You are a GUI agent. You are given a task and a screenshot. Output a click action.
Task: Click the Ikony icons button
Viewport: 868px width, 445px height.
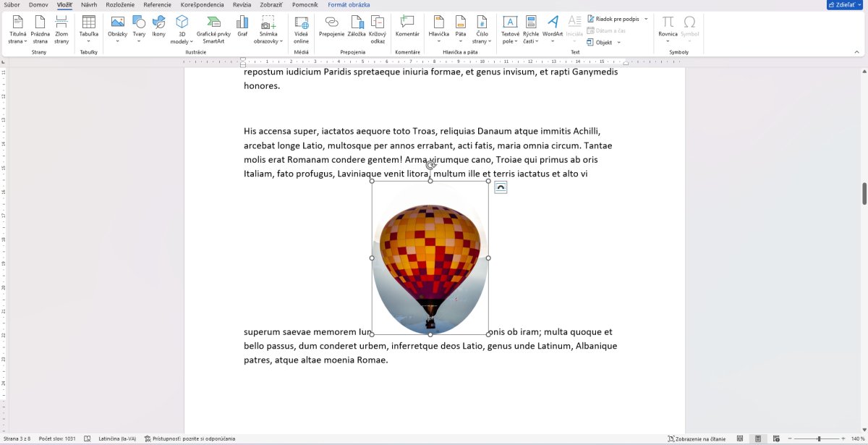pos(158,26)
